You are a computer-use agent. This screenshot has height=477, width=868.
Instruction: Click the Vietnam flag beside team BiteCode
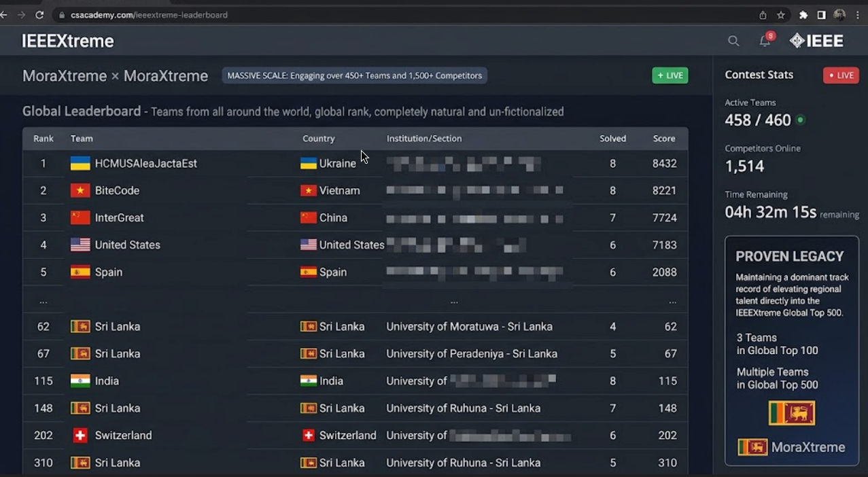pos(80,190)
